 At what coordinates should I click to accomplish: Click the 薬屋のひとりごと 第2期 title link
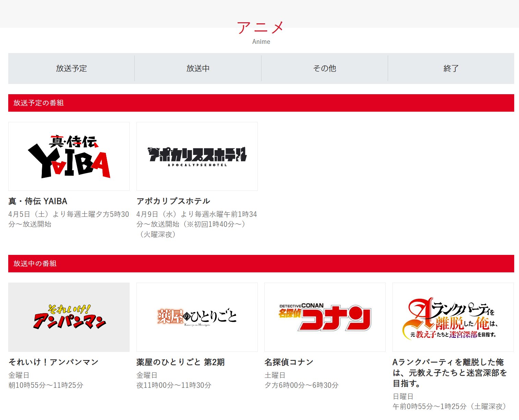(x=180, y=362)
